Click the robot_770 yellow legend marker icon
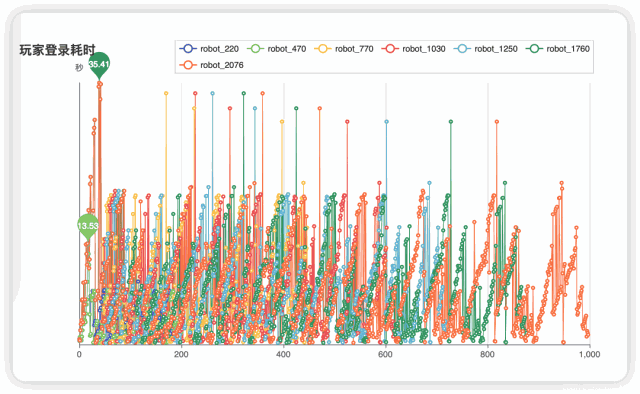This screenshot has height=394, width=640. [x=323, y=49]
